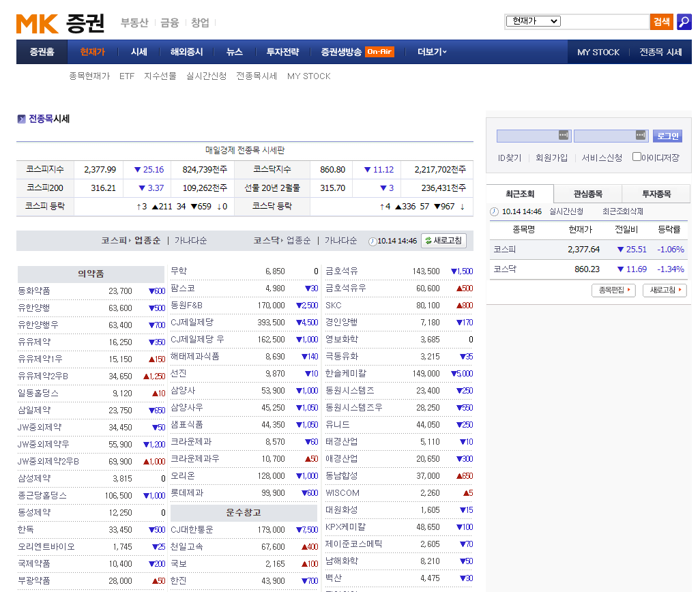
Task: Open the 금융 top link
Action: click(x=170, y=23)
